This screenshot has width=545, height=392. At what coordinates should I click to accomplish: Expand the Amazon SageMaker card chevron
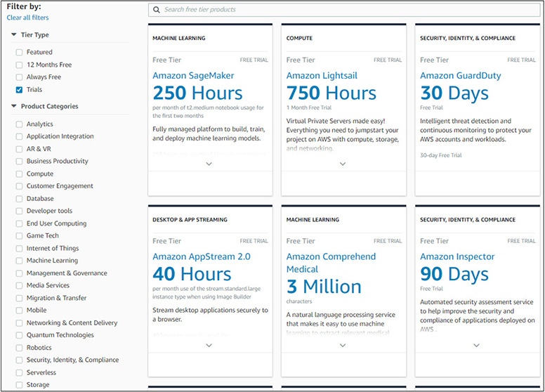pyautogui.click(x=209, y=164)
